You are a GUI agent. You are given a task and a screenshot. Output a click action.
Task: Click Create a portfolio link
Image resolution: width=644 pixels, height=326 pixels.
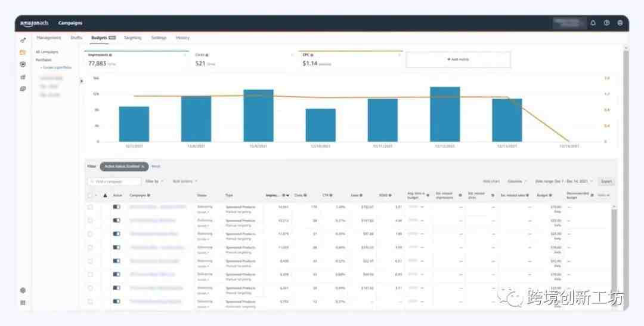pos(57,67)
